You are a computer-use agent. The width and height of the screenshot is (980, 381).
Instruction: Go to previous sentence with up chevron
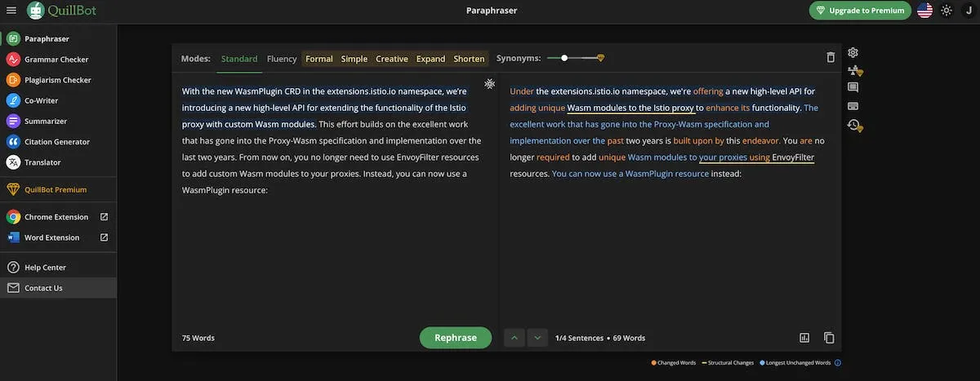[514, 338]
